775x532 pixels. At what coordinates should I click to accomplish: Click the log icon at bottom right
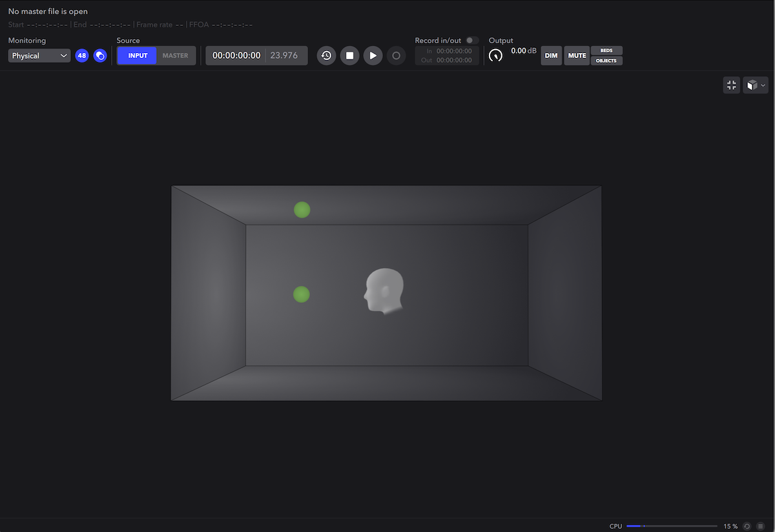click(759, 526)
